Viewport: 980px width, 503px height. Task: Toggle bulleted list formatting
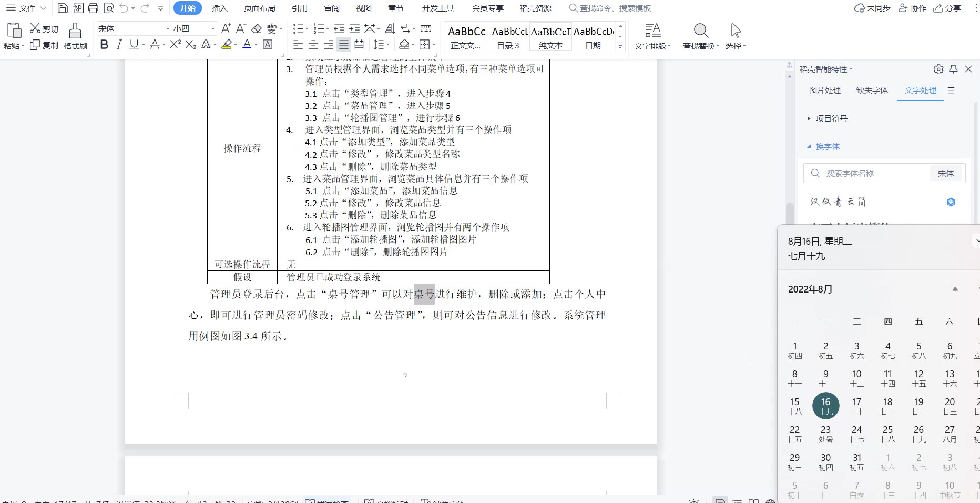pyautogui.click(x=298, y=28)
